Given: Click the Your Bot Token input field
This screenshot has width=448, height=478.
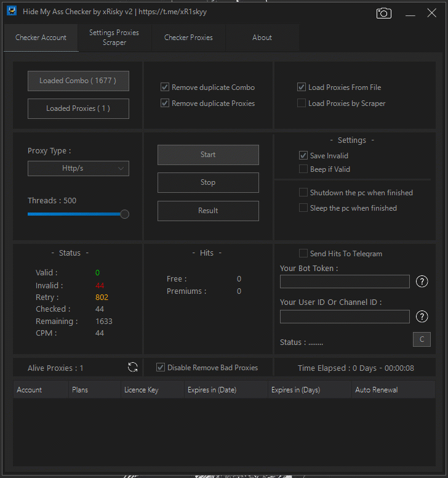Looking at the screenshot, I should point(345,282).
